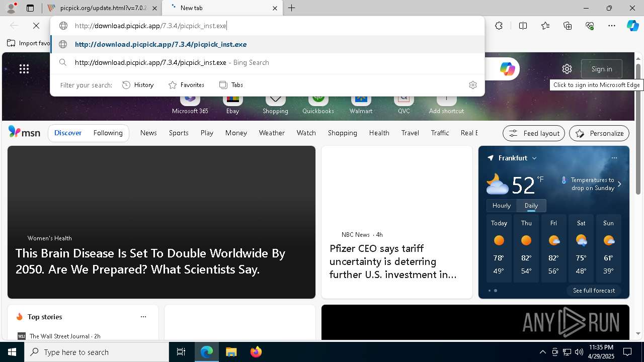Viewport: 644px width, 362px height.
Task: Click the msn logo
Action: (24, 132)
